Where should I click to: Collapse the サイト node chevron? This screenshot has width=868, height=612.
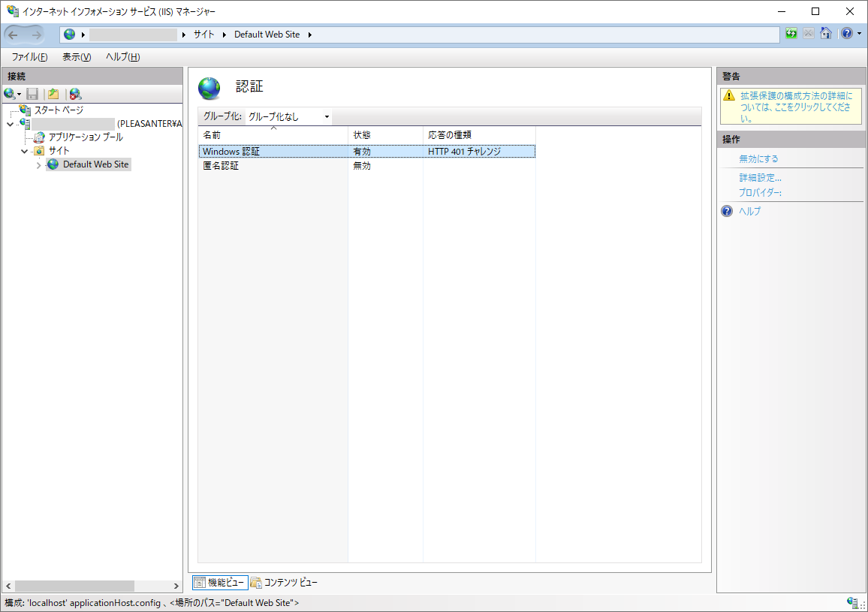click(x=24, y=151)
